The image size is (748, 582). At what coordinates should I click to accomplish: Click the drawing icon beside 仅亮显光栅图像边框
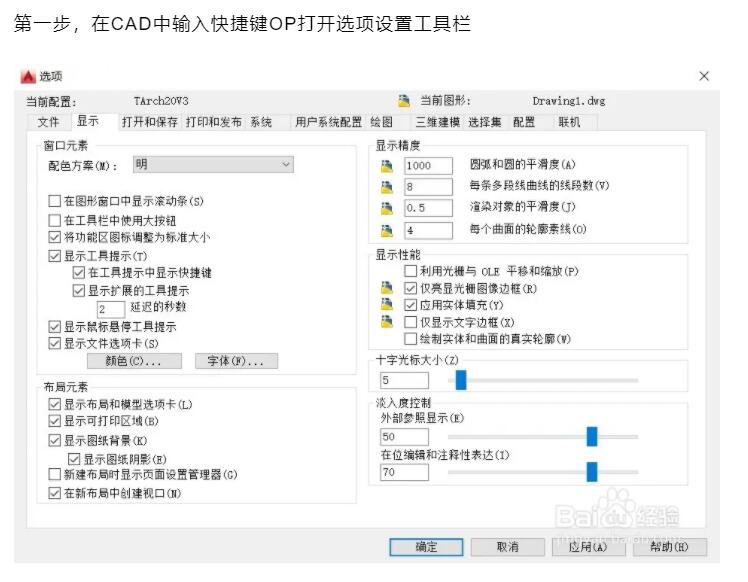(387, 288)
